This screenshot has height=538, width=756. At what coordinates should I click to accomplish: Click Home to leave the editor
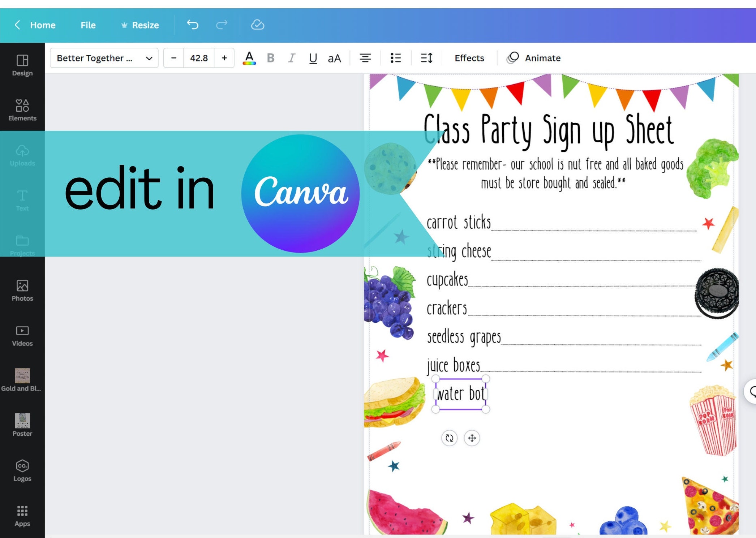(42, 25)
